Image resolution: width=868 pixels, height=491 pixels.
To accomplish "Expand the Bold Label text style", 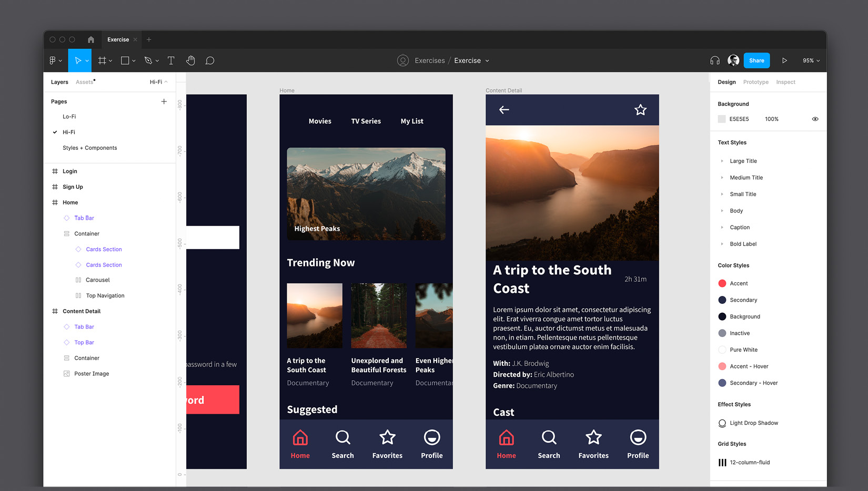I will 722,244.
